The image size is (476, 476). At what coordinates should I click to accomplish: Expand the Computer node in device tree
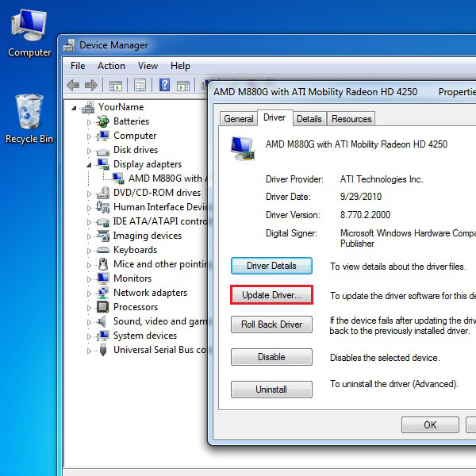click(x=89, y=136)
